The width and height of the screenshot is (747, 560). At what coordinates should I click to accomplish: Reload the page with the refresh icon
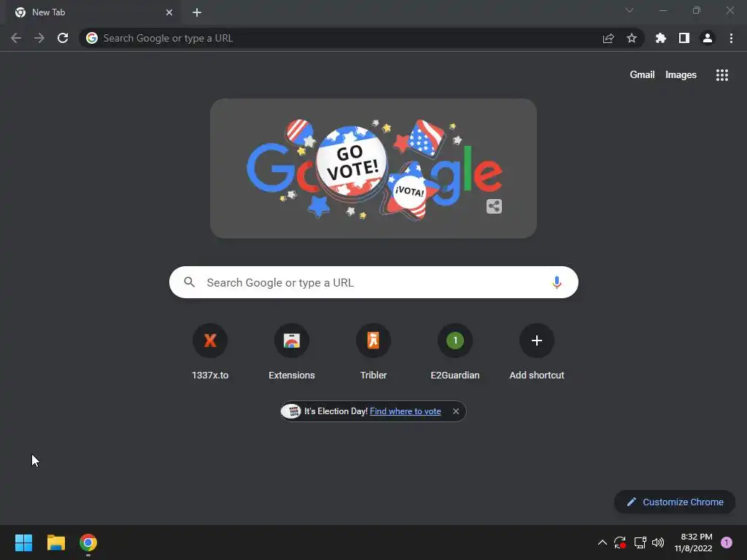pos(63,38)
